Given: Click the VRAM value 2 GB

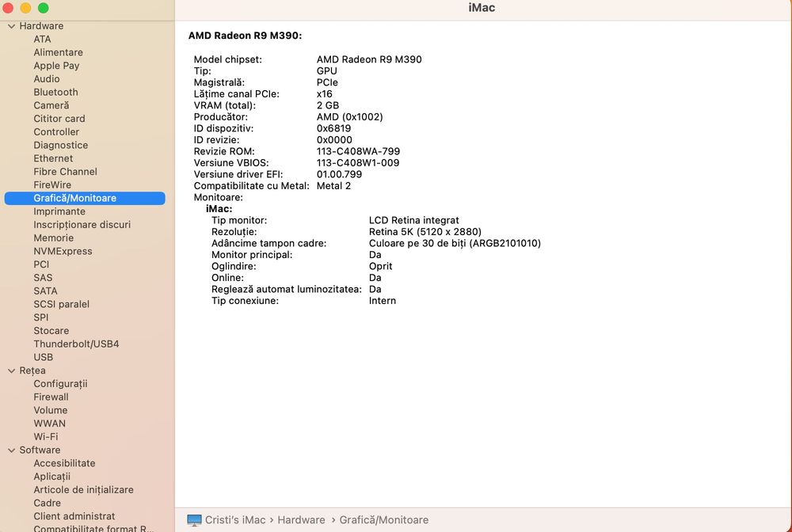Looking at the screenshot, I should [328, 105].
